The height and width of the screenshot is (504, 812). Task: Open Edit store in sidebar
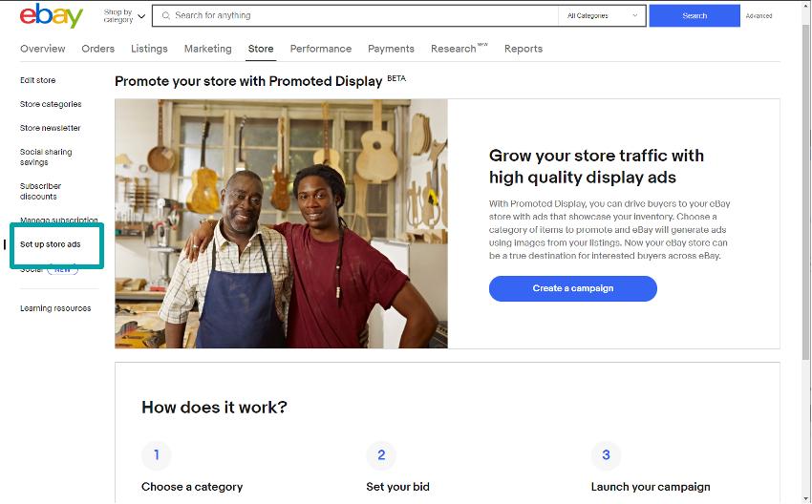click(38, 80)
